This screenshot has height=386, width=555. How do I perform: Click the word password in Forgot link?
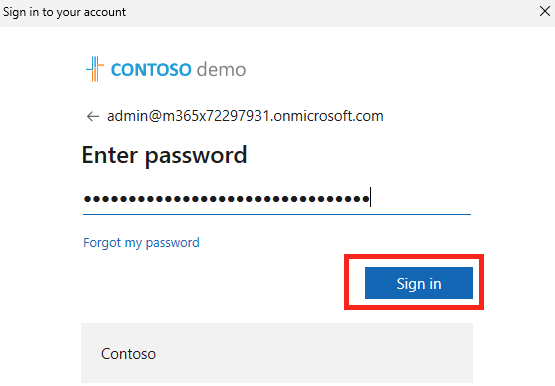[172, 243]
